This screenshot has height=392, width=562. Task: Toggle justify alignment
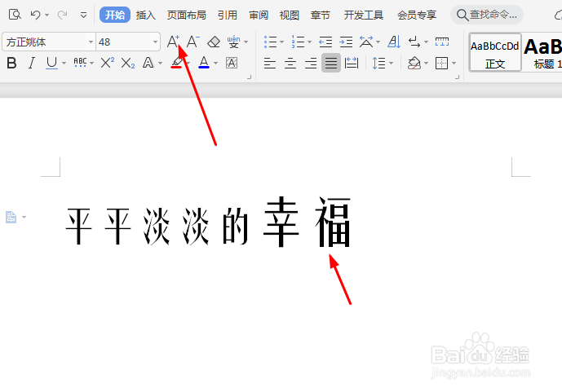[331, 63]
